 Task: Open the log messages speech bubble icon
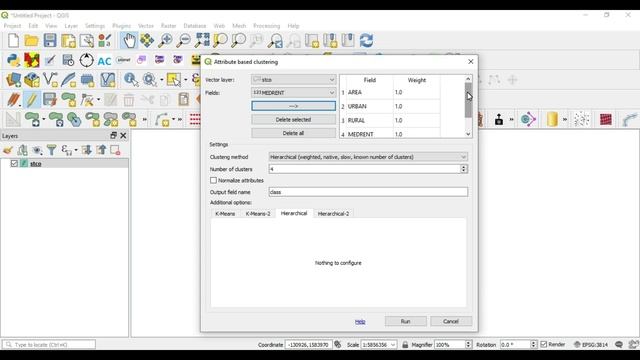coord(619,344)
